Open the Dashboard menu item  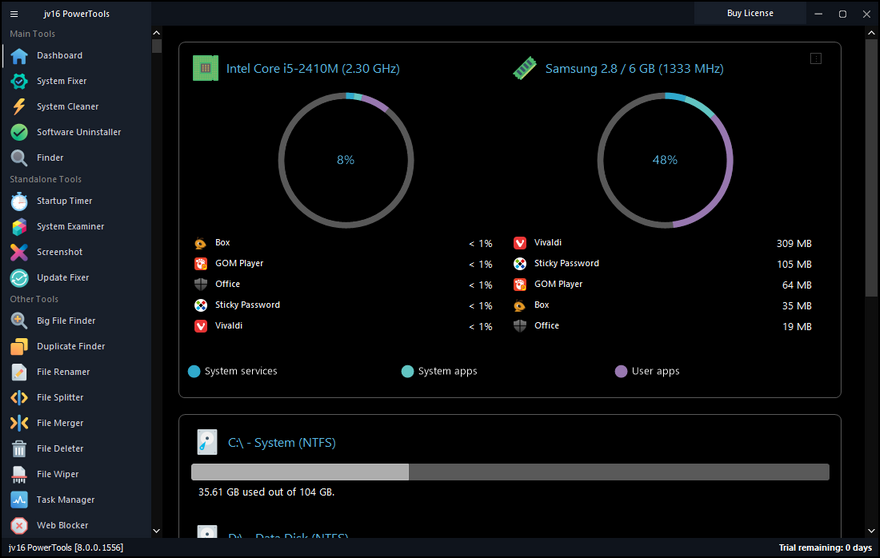pos(59,56)
